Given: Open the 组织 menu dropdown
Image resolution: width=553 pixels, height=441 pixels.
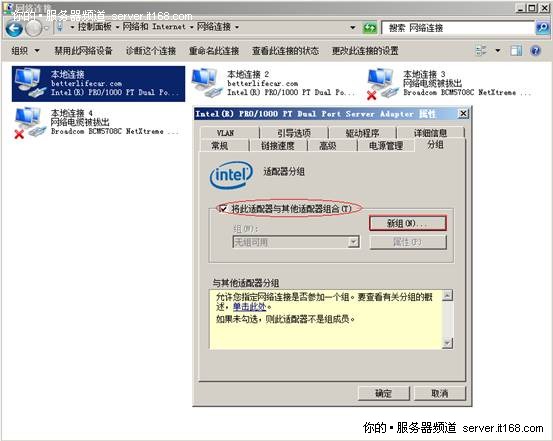Looking at the screenshot, I should 25,51.
